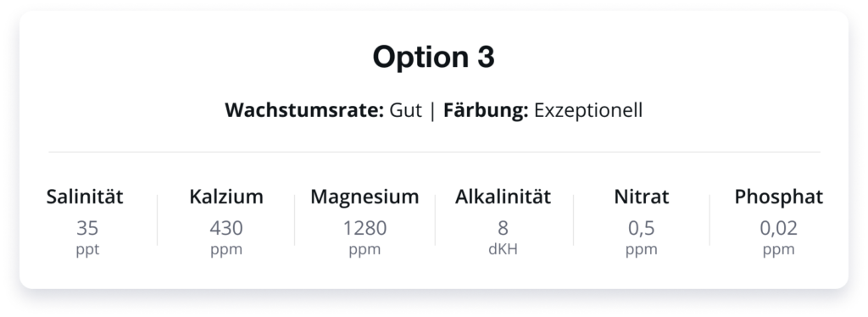Click the ppt unit under Salinität
The height and width of the screenshot is (317, 868).
tap(87, 249)
